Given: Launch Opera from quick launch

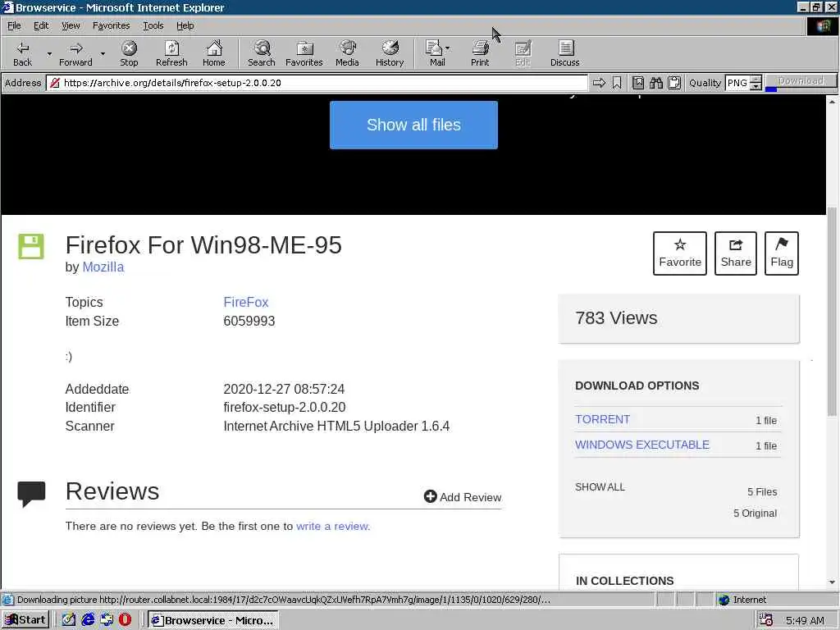Looking at the screenshot, I should [125, 620].
